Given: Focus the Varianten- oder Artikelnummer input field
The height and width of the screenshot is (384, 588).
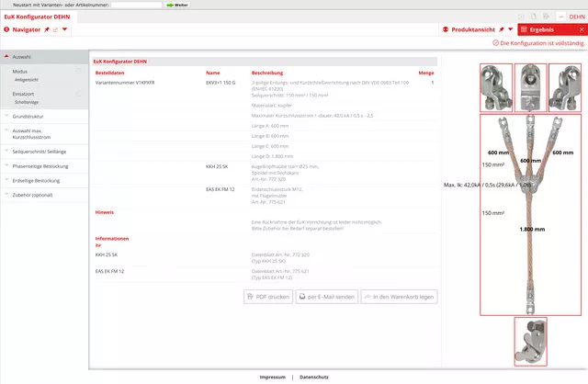Looking at the screenshot, I should click(136, 5).
